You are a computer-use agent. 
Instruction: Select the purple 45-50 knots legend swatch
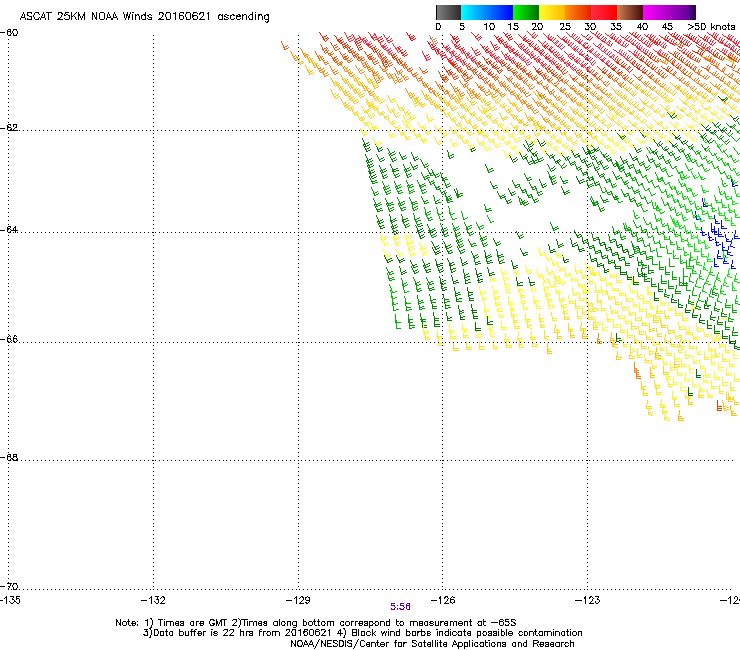point(682,12)
